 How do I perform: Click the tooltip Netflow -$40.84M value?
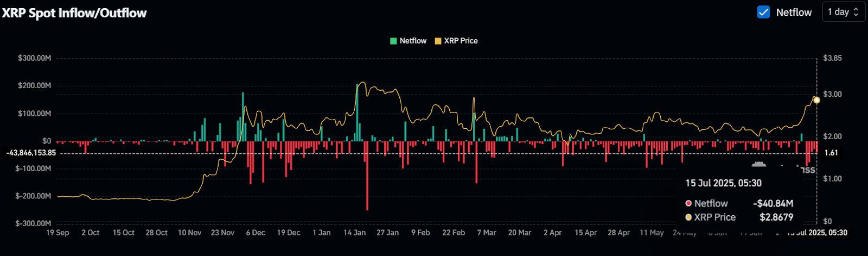coord(773,203)
